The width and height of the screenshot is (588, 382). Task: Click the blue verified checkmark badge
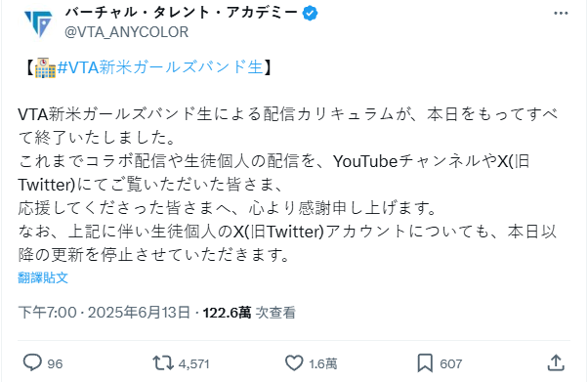click(x=310, y=14)
